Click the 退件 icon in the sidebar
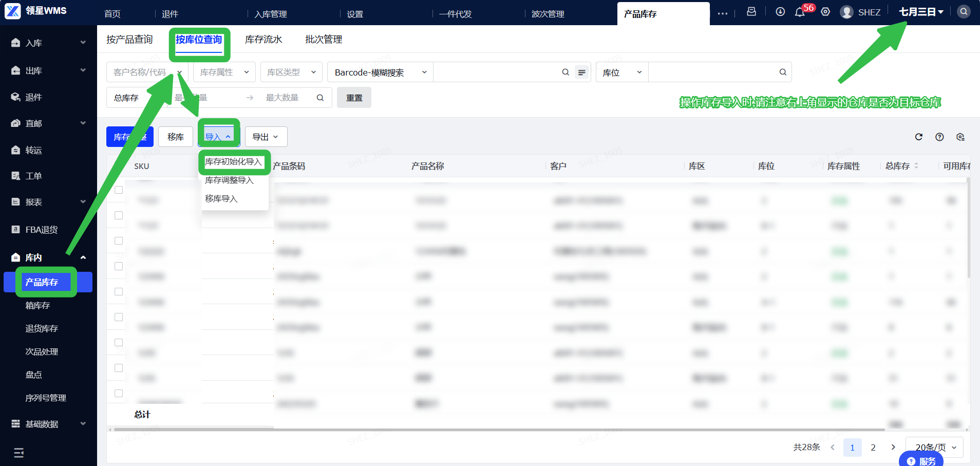 pyautogui.click(x=16, y=97)
